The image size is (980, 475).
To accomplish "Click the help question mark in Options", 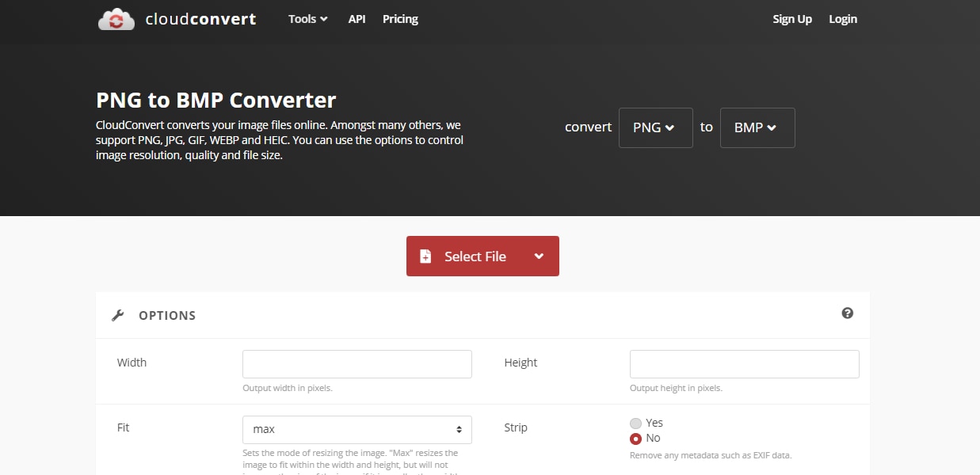I will (847, 313).
